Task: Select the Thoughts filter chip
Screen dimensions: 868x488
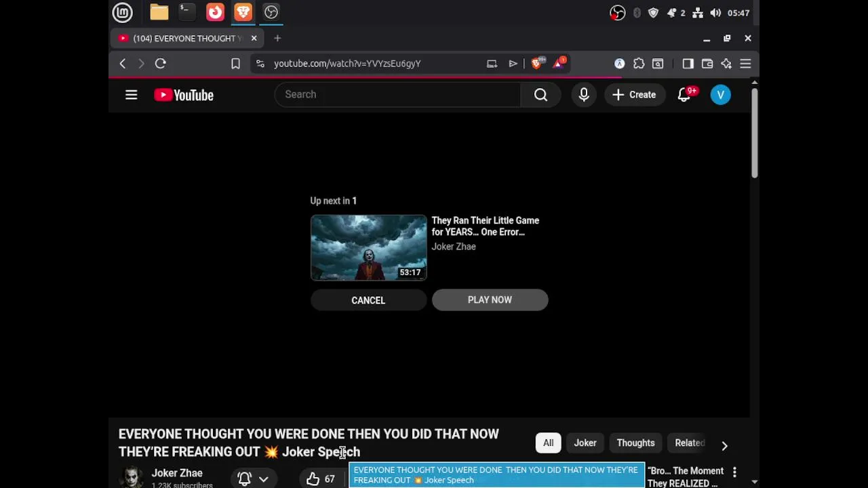Action: pyautogui.click(x=635, y=443)
